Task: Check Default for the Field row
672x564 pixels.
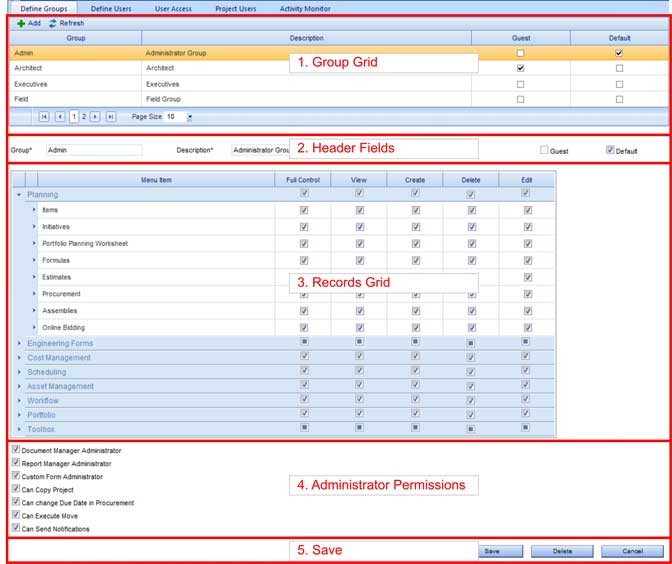Action: pos(619,99)
